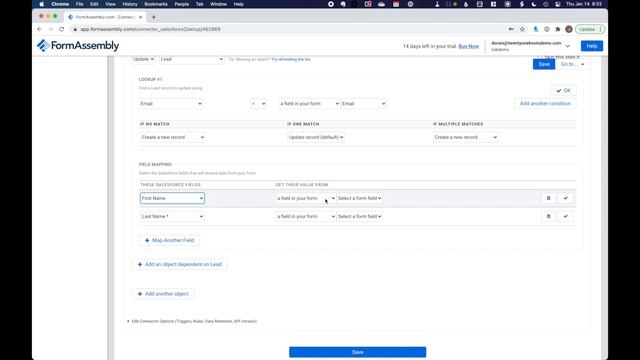
Task: Click Add another object
Action: click(163, 294)
